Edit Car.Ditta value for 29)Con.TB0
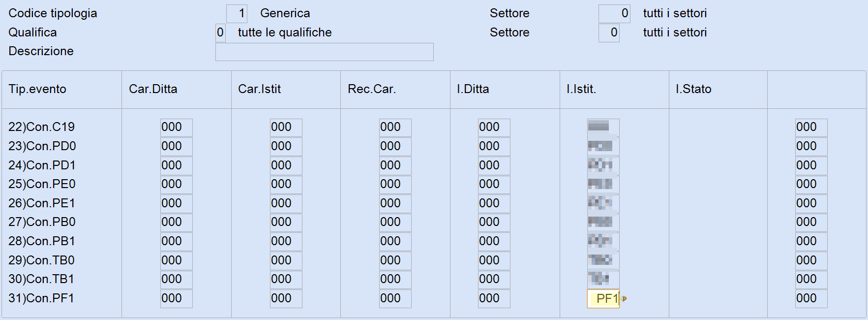The height and width of the screenshot is (320, 868). point(177,260)
